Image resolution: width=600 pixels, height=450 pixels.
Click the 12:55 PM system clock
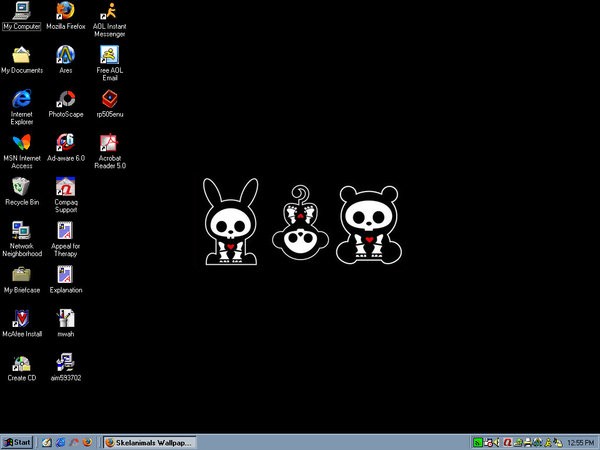tap(580, 443)
